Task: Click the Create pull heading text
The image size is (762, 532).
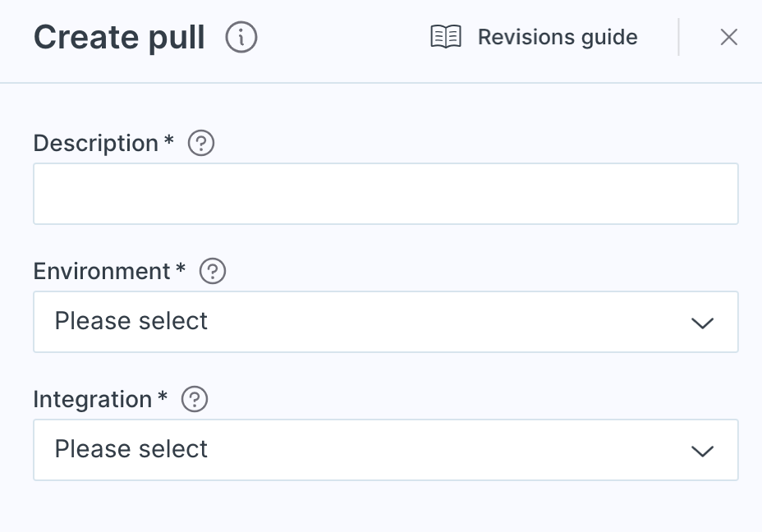Action: 119,38
